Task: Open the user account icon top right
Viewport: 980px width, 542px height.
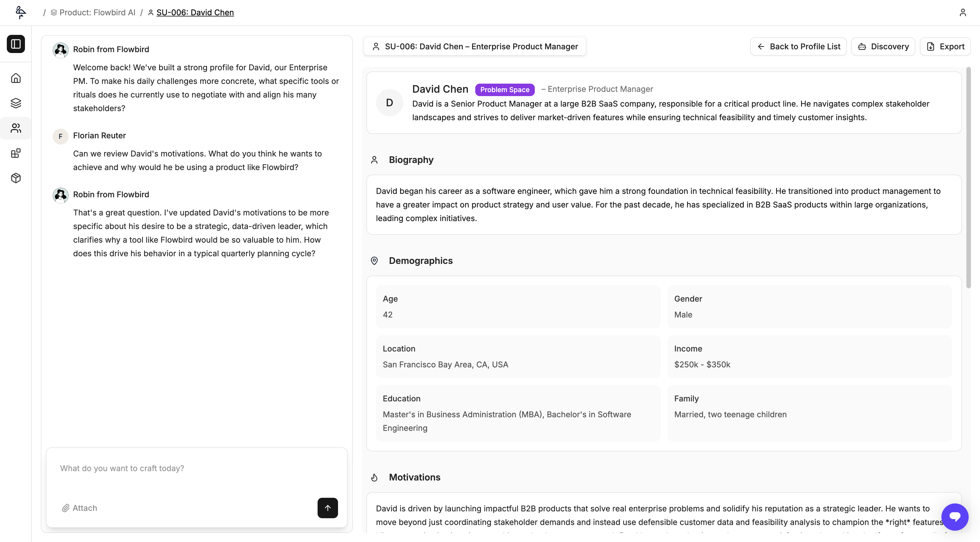Action: pos(962,12)
